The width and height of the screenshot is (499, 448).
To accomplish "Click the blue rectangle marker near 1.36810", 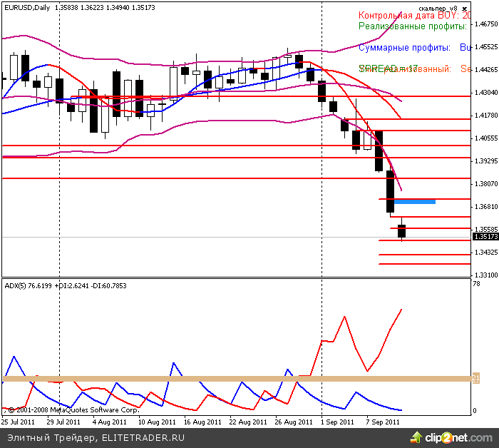I will (414, 202).
